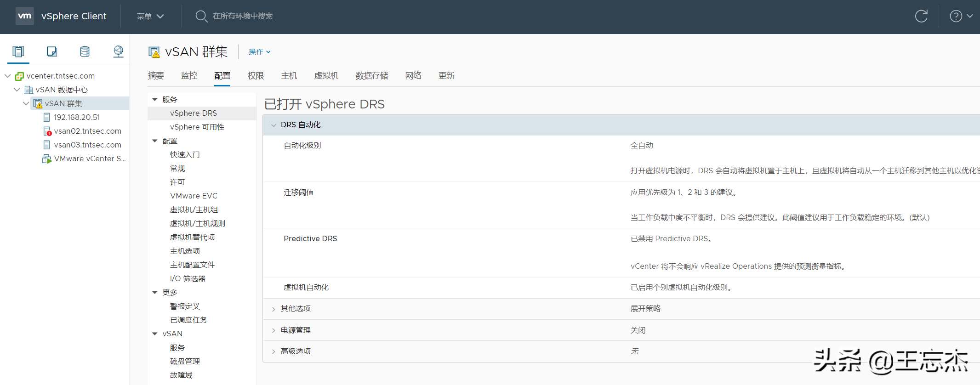Open the VMs and Templates inventory view

[x=52, y=51]
